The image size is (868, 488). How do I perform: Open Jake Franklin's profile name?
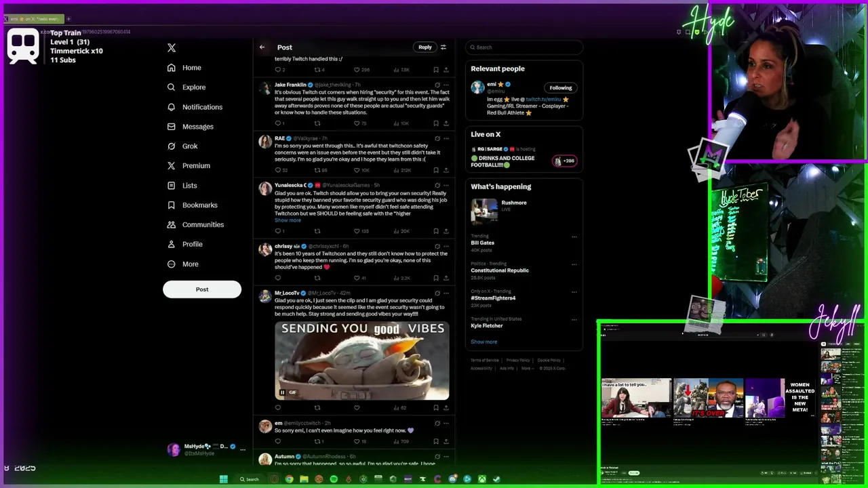[x=290, y=85]
